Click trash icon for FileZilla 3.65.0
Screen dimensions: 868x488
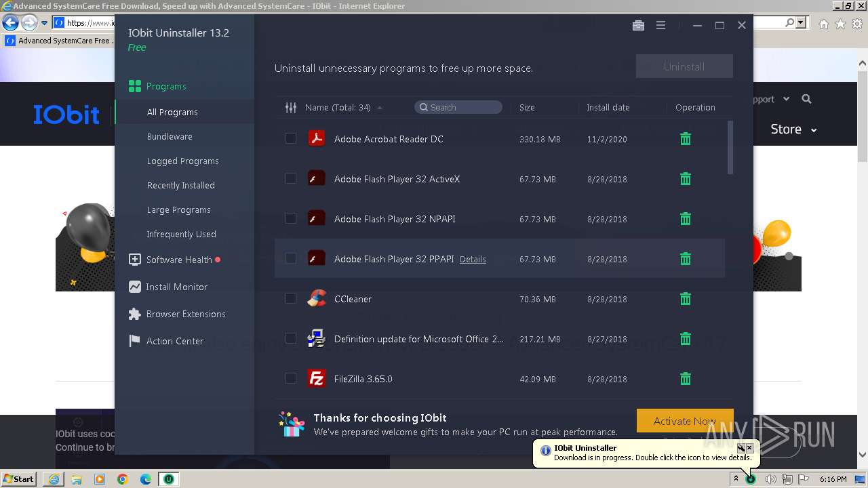pos(686,379)
